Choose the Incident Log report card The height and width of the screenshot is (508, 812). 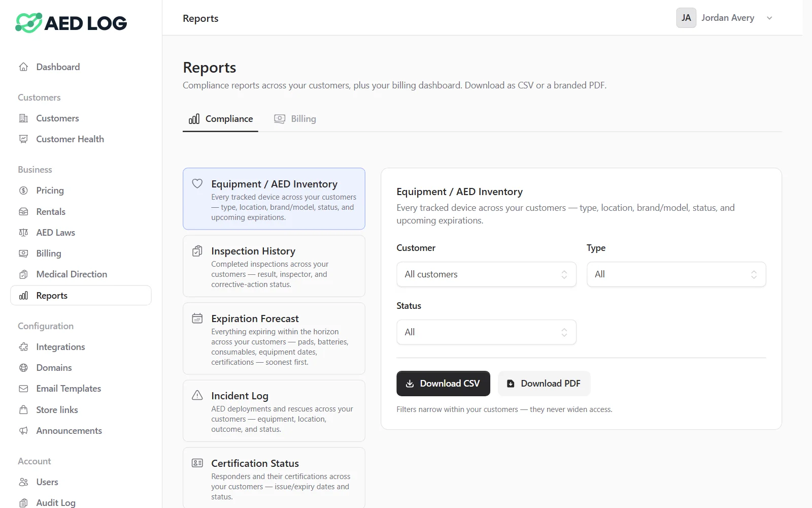click(274, 411)
